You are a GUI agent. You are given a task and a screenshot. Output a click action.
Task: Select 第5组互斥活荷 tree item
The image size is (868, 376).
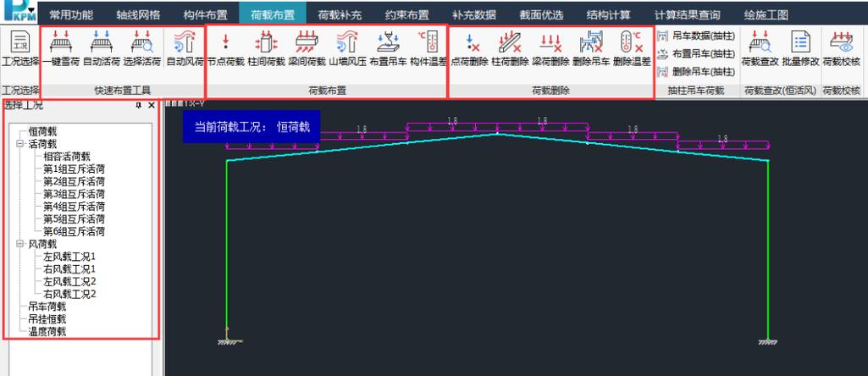tap(75, 218)
